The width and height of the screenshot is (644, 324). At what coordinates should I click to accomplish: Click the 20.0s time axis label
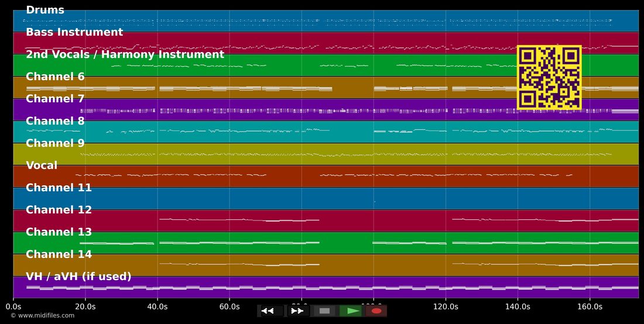pyautogui.click(x=85, y=307)
